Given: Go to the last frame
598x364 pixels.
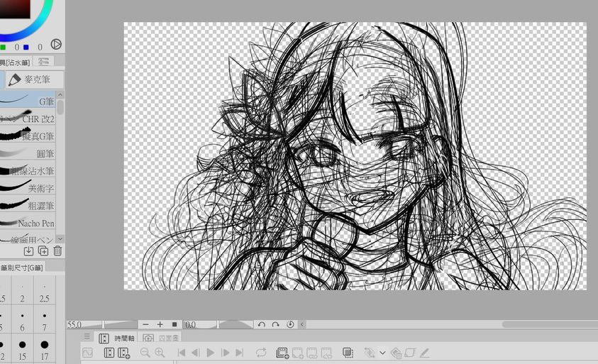Looking at the screenshot, I should coord(239,353).
